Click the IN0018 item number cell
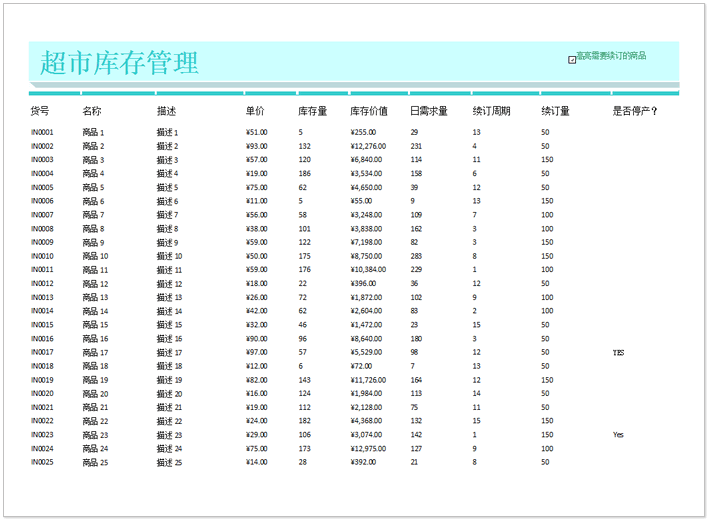The height and width of the screenshot is (521, 709). pyautogui.click(x=42, y=366)
